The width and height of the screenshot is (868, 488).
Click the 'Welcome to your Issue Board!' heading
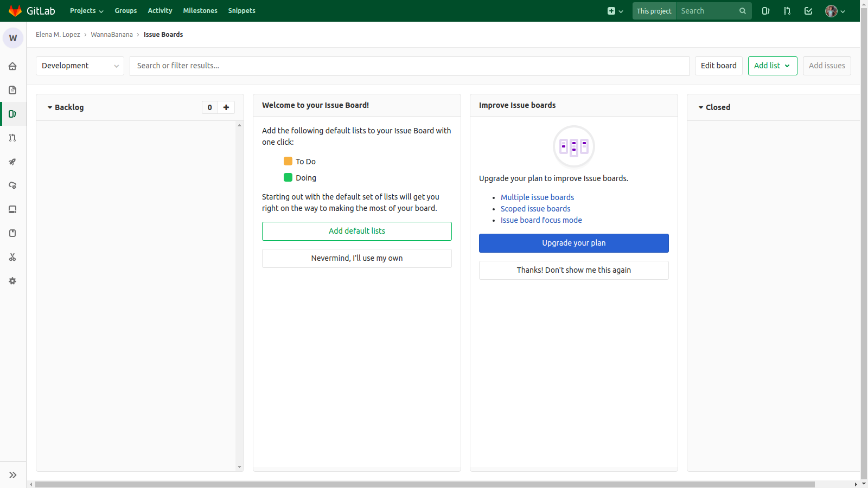(315, 105)
